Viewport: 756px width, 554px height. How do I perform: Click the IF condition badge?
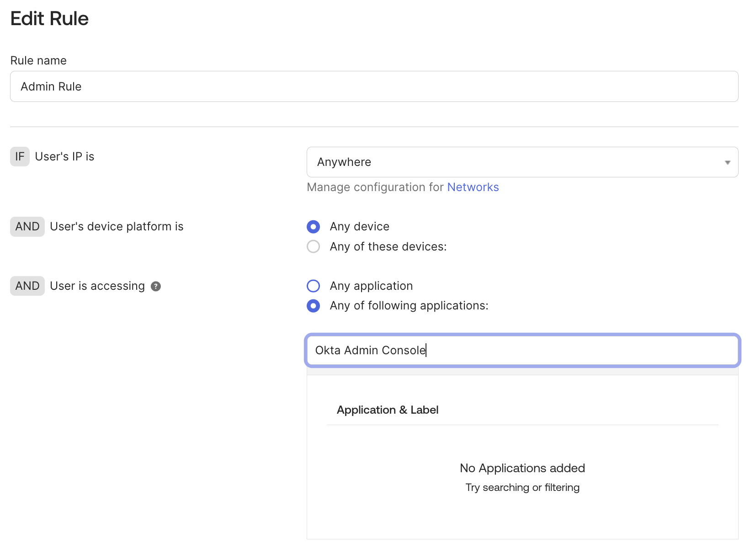[x=20, y=157]
